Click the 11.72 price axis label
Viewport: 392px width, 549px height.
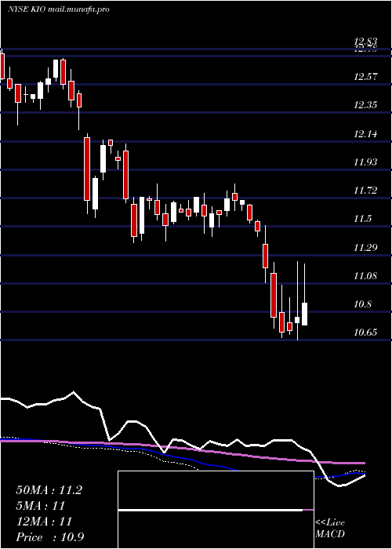click(x=365, y=191)
